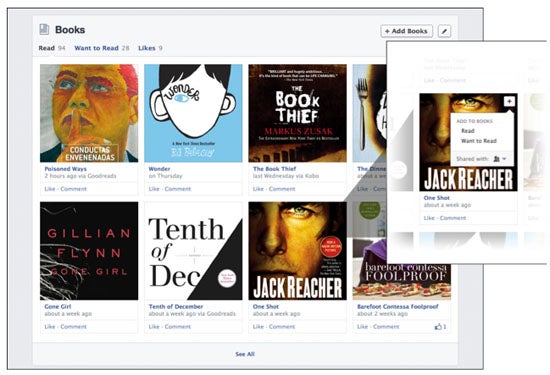
Task: Click the Books section page icon
Action: coord(44,29)
